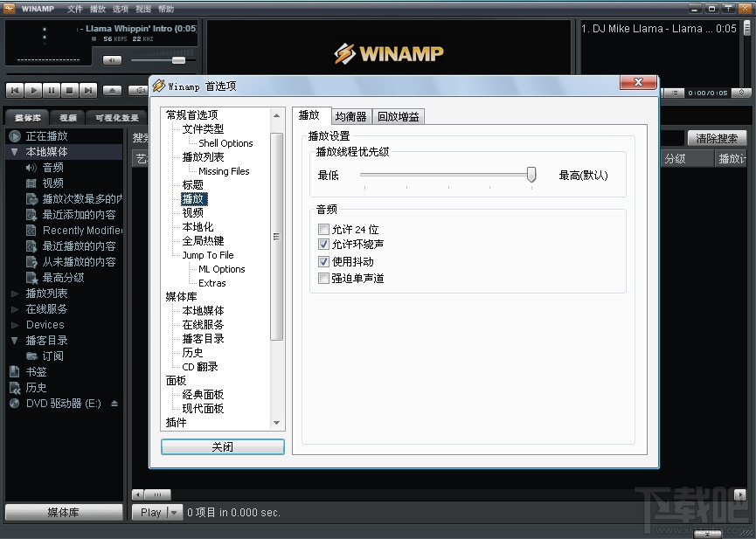
Task: Select the DVD 驱动器 (E:) drive icon
Action: (x=66, y=403)
